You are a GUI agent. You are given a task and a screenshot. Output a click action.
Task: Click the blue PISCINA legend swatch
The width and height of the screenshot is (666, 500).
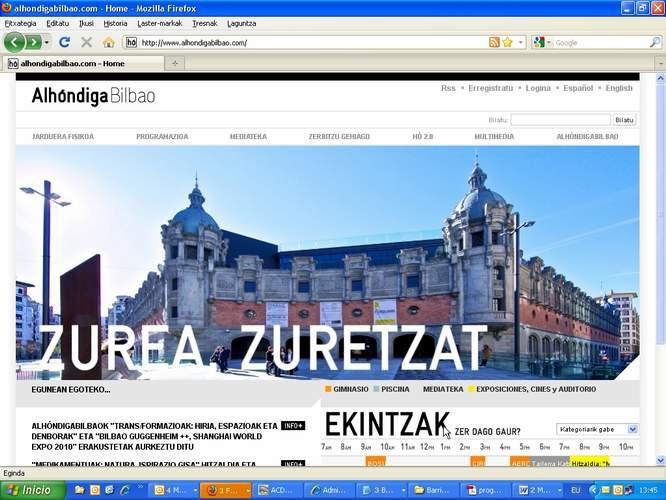pos(376,389)
